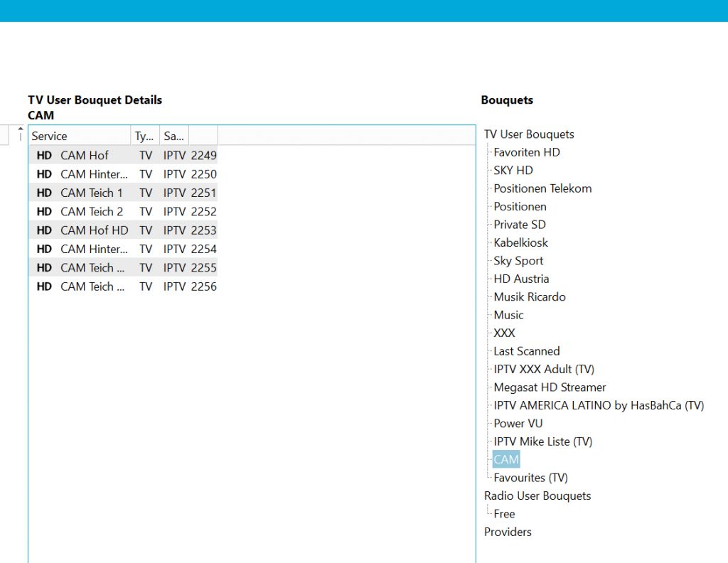Image resolution: width=728 pixels, height=563 pixels.
Task: Select the Music bouquet
Action: (x=508, y=315)
